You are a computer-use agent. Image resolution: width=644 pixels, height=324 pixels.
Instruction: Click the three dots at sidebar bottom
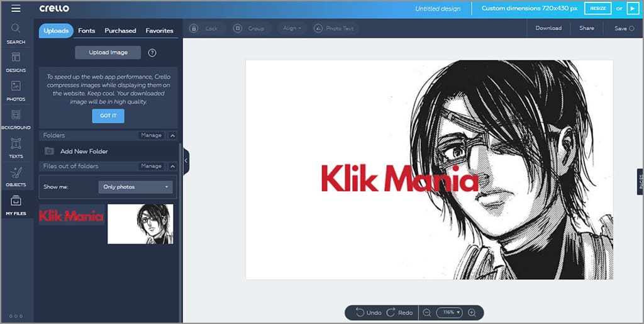(16, 316)
